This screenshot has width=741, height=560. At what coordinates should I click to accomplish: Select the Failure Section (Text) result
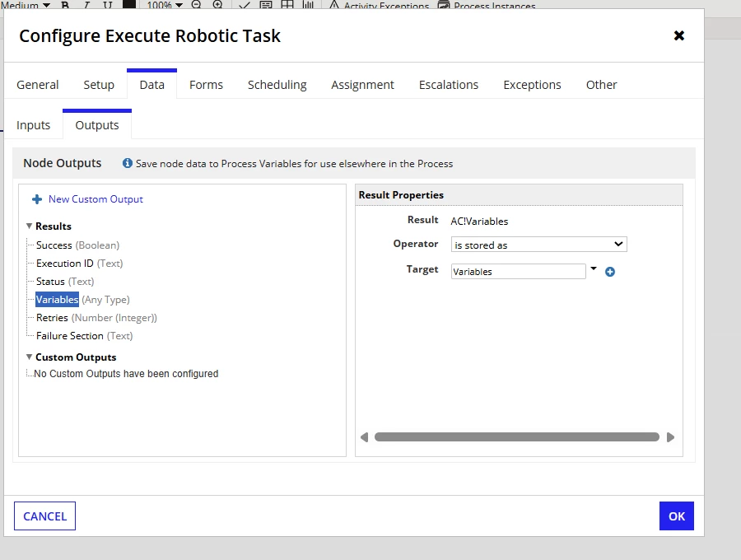[x=84, y=336]
